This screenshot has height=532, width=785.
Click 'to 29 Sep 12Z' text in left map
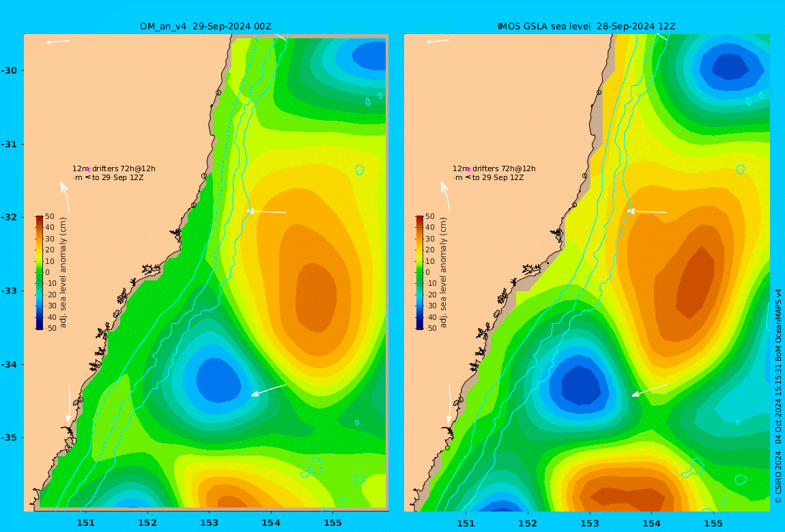pyautogui.click(x=118, y=177)
